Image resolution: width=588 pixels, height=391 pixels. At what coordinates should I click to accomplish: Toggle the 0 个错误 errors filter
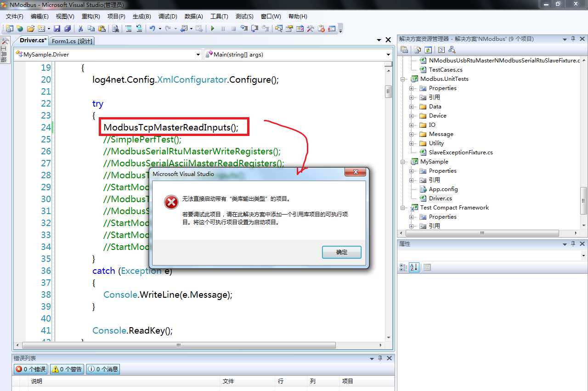point(30,369)
